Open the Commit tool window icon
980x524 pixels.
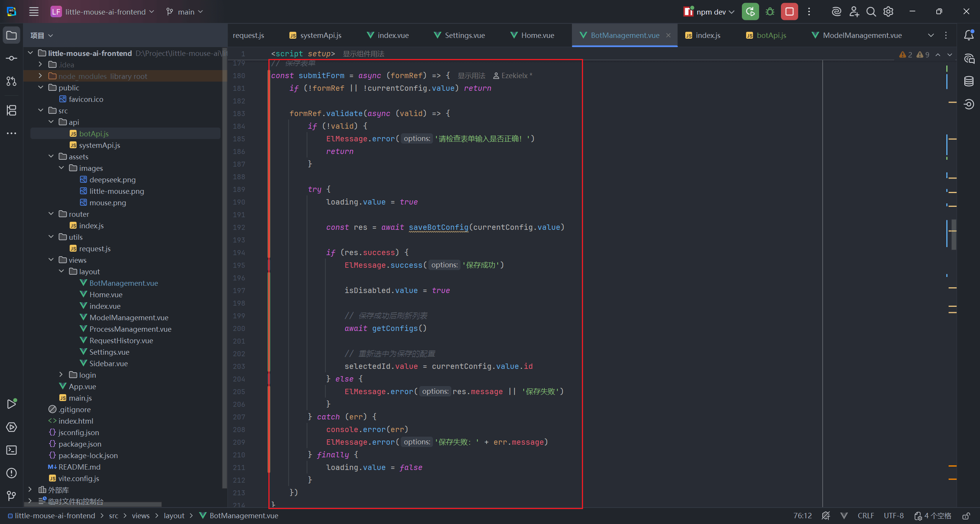tap(11, 58)
